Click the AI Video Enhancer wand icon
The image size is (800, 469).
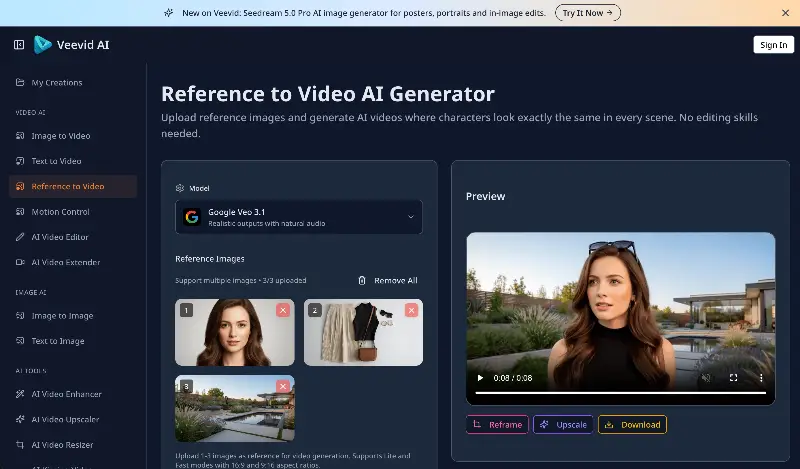(20, 393)
